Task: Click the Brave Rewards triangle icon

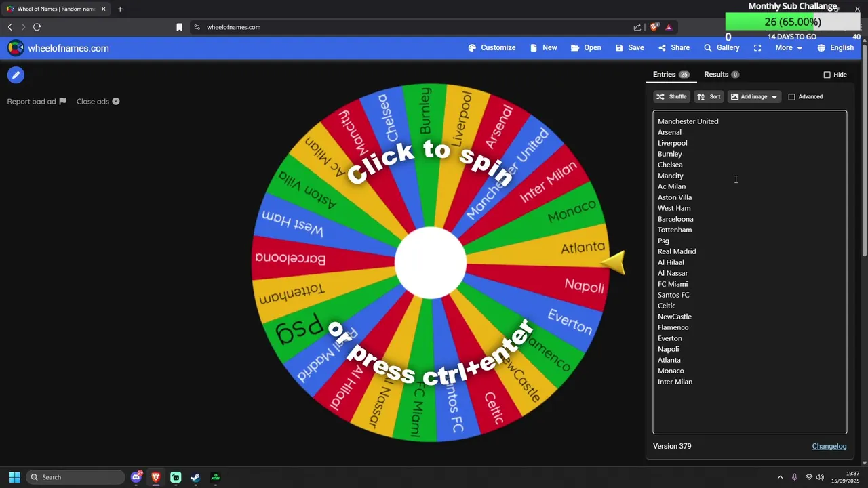Action: click(669, 27)
